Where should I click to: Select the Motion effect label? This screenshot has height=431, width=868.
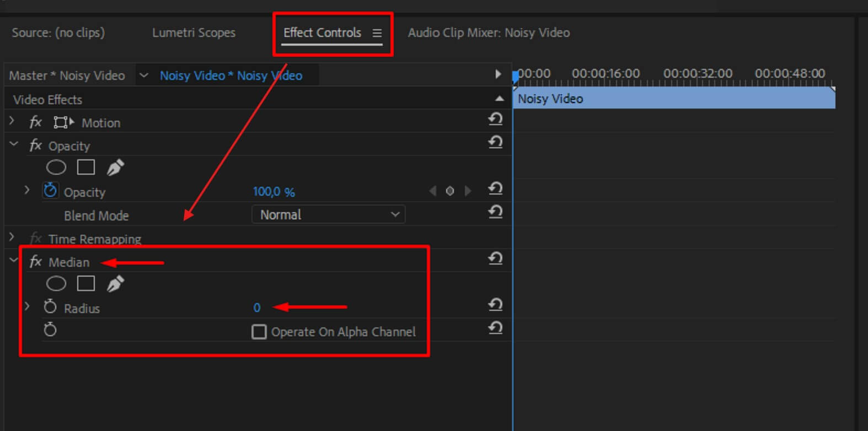pos(101,123)
